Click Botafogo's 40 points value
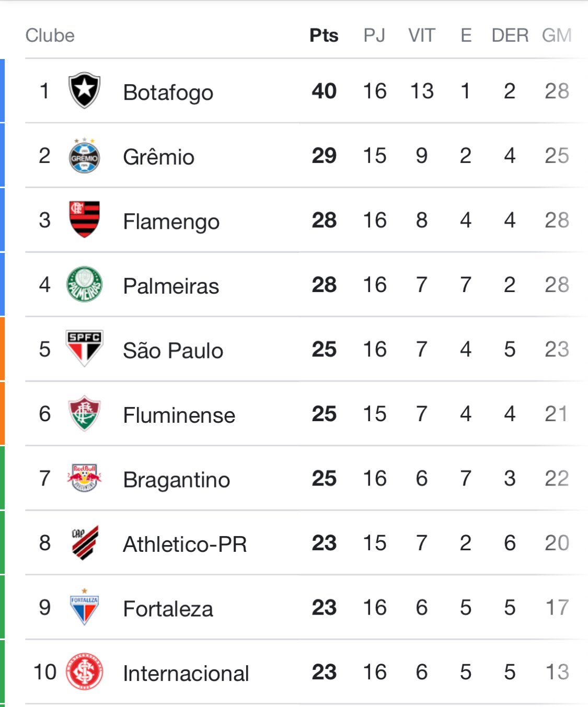The height and width of the screenshot is (707, 588). point(324,91)
